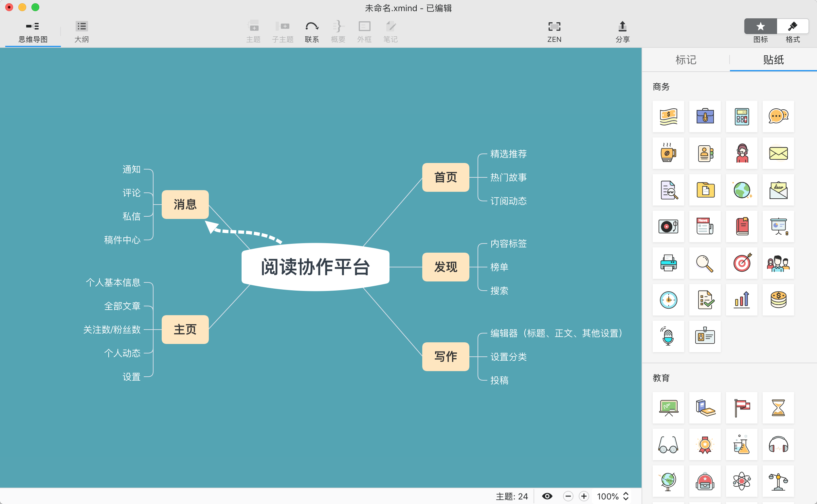
Task: Select the hourglass education sticker
Action: pos(778,408)
